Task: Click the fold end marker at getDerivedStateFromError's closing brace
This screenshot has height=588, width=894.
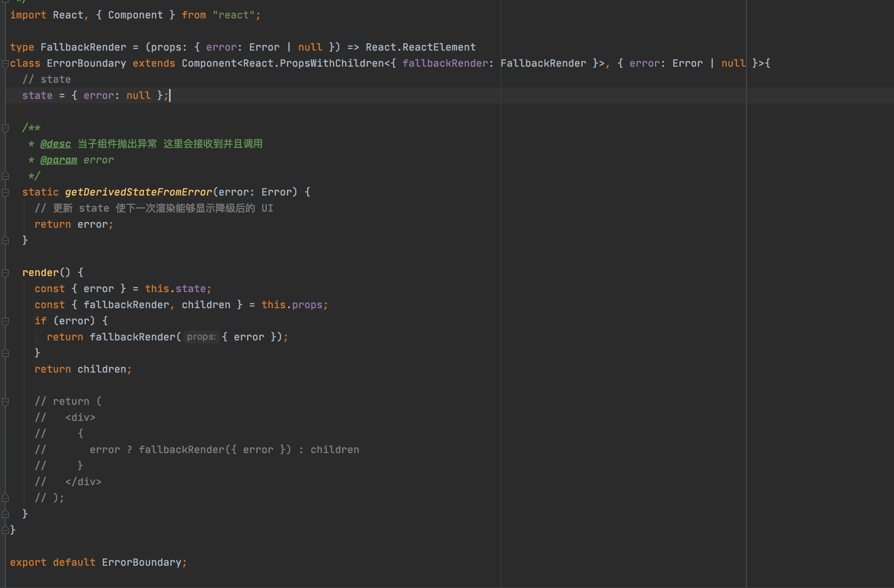Action: (x=5, y=240)
